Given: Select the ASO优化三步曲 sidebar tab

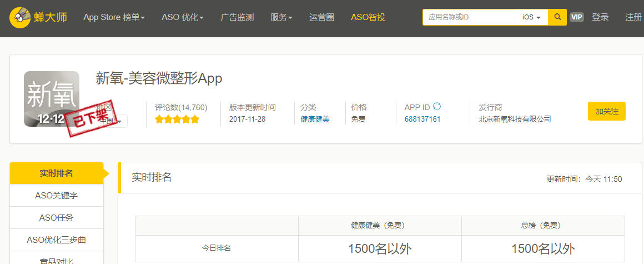Looking at the screenshot, I should (x=56, y=240).
